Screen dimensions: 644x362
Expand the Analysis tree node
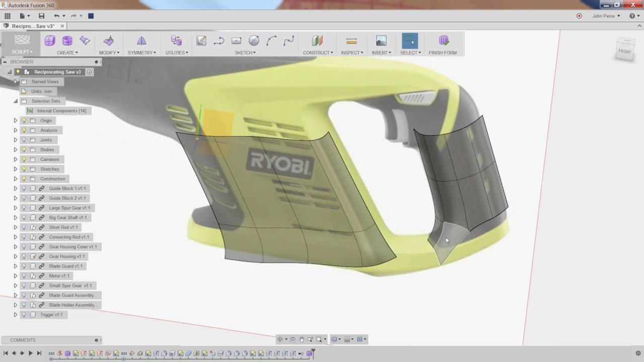point(16,130)
